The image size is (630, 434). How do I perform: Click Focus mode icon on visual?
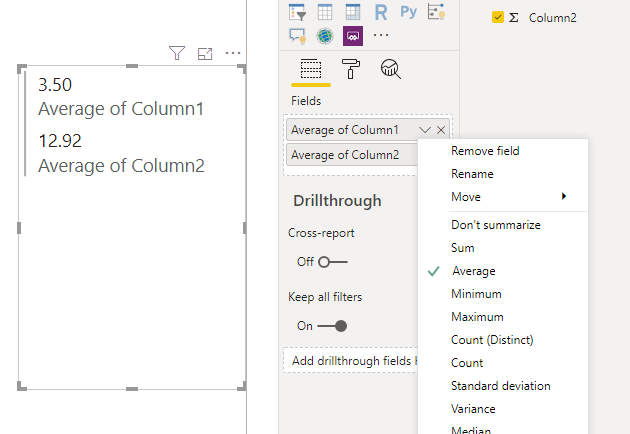(x=205, y=53)
